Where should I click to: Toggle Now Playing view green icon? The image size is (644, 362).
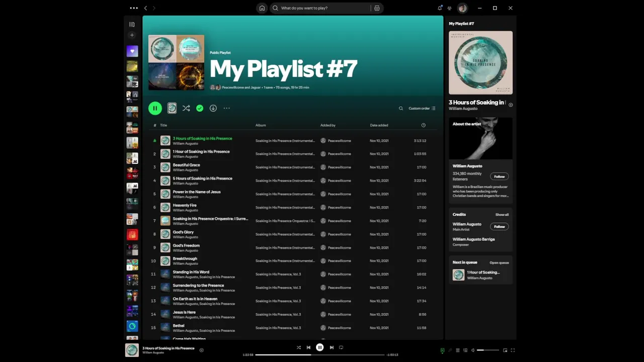point(442,350)
